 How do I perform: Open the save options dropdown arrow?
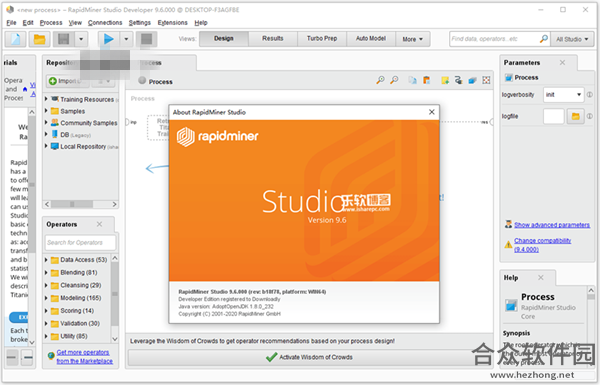[81, 39]
